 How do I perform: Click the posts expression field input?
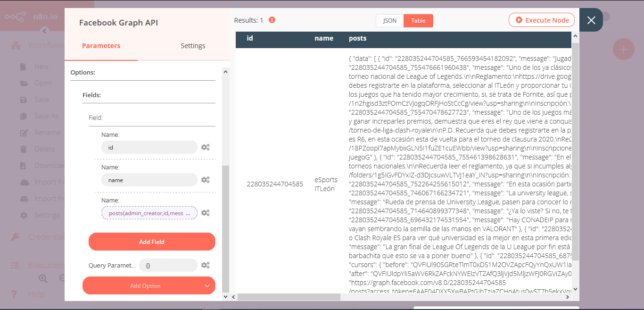point(149,213)
